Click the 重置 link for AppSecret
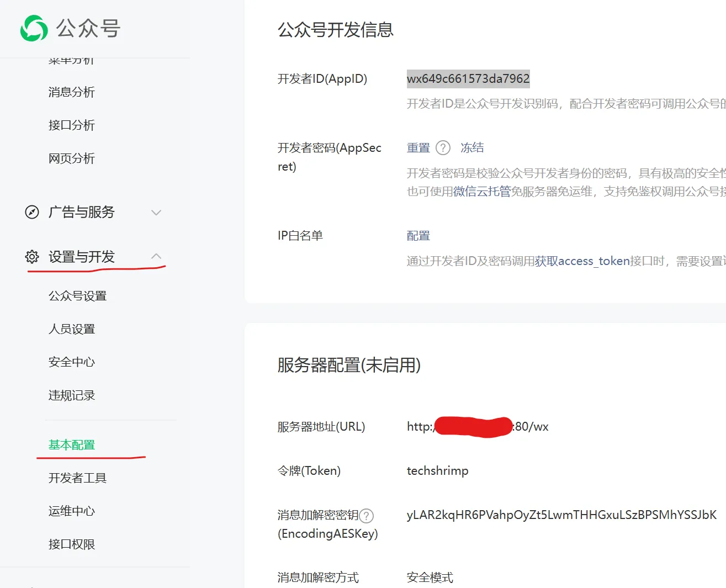This screenshot has width=726, height=588. click(418, 148)
